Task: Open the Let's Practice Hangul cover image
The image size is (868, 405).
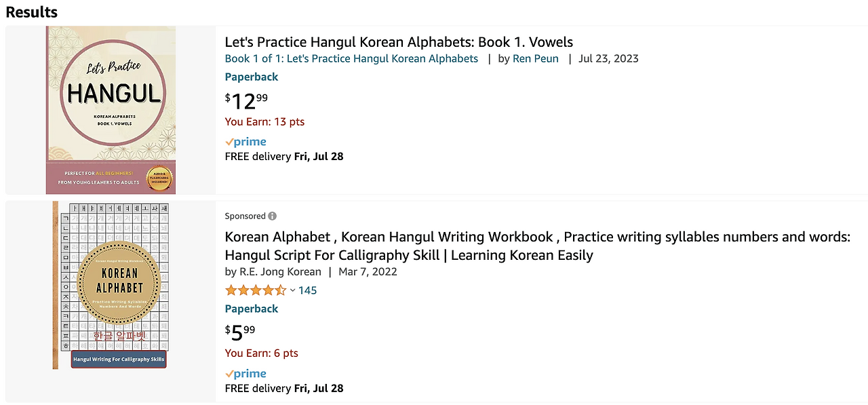Action: coord(111,110)
